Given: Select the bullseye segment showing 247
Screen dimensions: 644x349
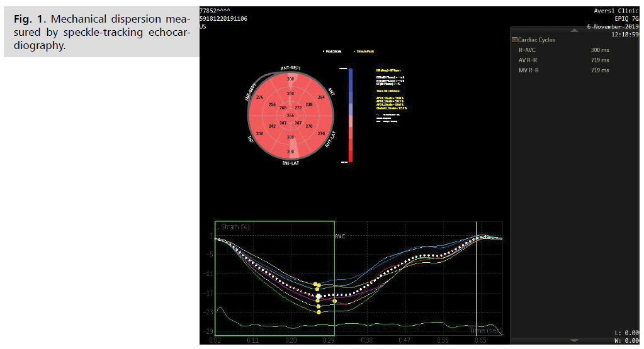Looking at the screenshot, I should click(283, 123).
